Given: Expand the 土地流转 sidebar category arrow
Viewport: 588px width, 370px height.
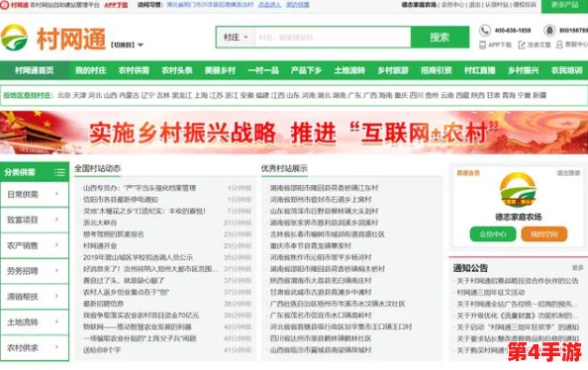Looking at the screenshot, I should [57, 322].
